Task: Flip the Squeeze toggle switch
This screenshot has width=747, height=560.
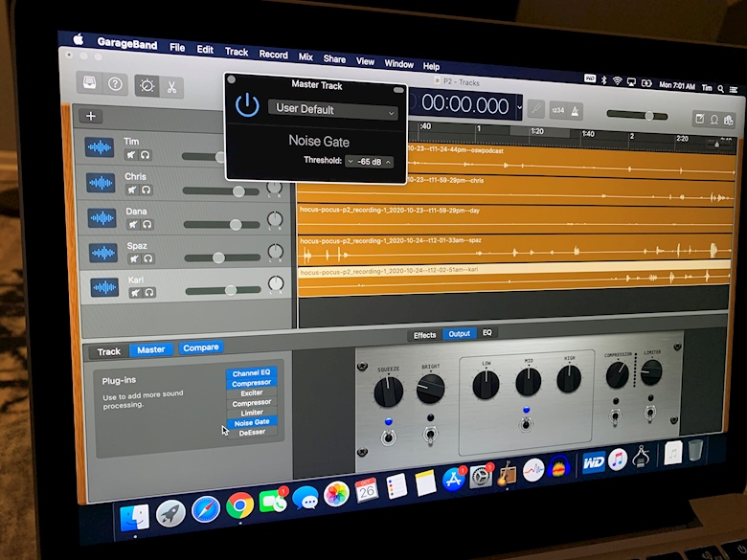Action: [388, 437]
